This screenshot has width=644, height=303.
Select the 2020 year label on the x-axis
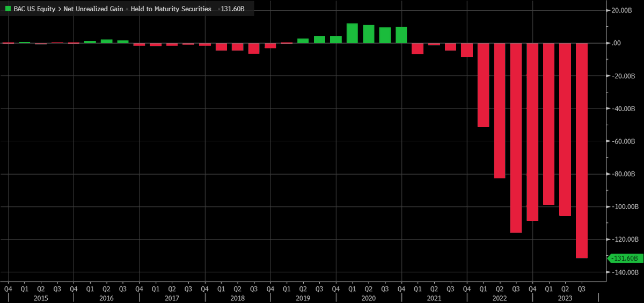click(x=368, y=297)
